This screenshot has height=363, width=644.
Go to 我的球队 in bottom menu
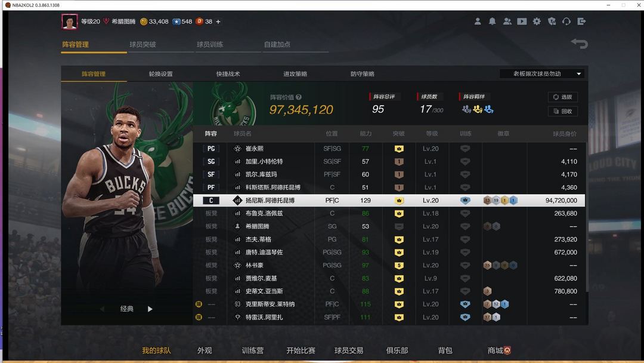156,350
